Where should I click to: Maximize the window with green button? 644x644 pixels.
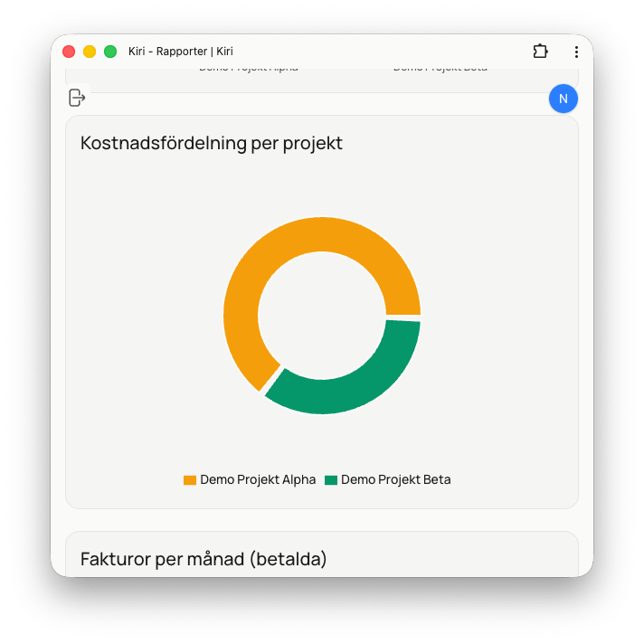110,52
